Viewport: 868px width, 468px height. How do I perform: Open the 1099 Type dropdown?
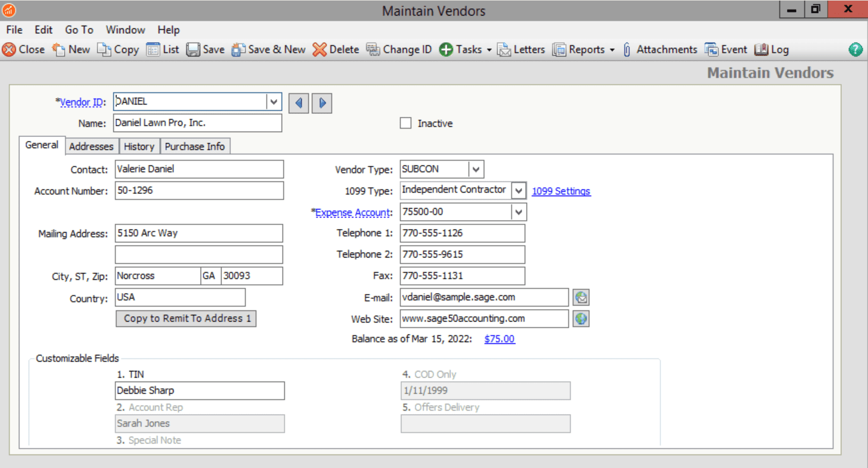coord(519,191)
